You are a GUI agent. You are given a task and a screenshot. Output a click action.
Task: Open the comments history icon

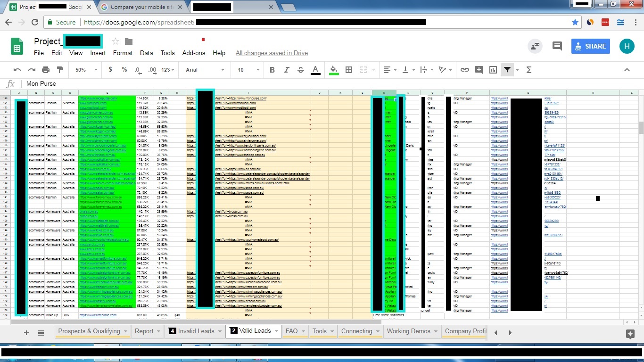[x=557, y=46]
